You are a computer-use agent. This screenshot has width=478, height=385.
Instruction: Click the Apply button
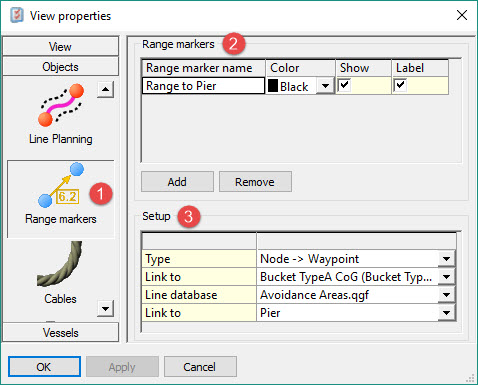coord(122,367)
